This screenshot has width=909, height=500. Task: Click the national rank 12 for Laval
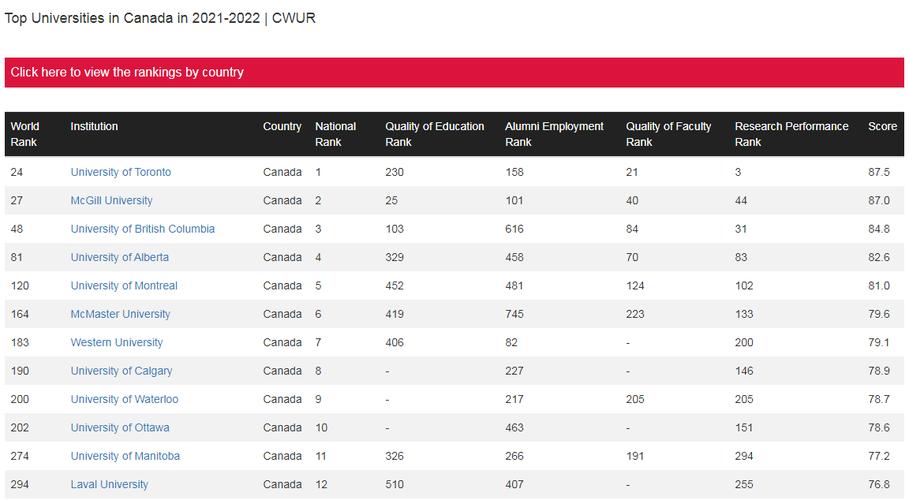click(x=321, y=485)
